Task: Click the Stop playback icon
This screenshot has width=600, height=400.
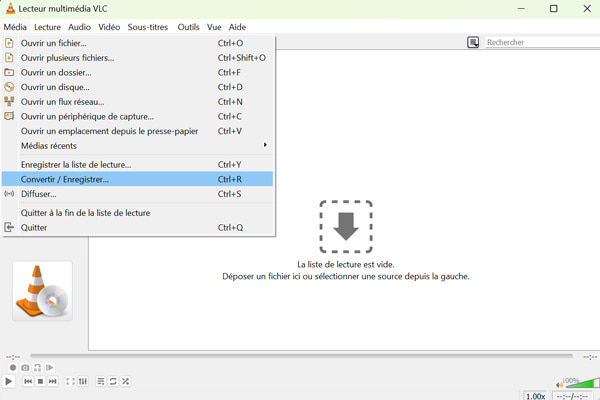Action: 40,381
